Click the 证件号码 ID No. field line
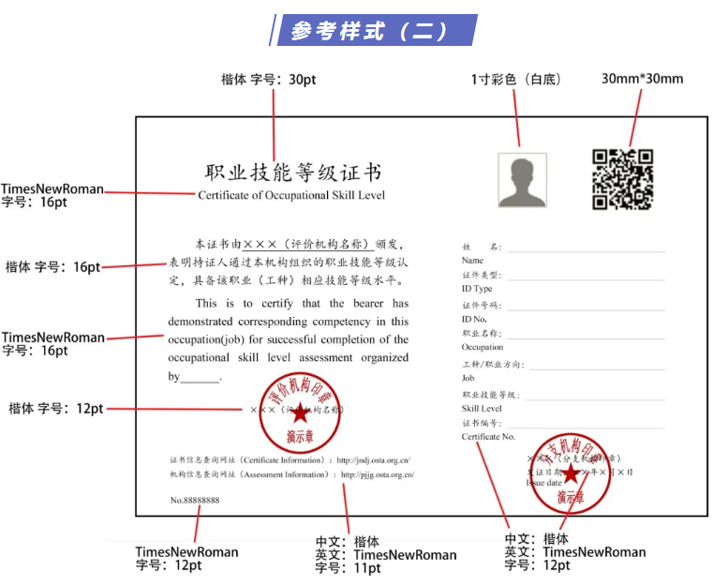The image size is (728, 586). (585, 307)
